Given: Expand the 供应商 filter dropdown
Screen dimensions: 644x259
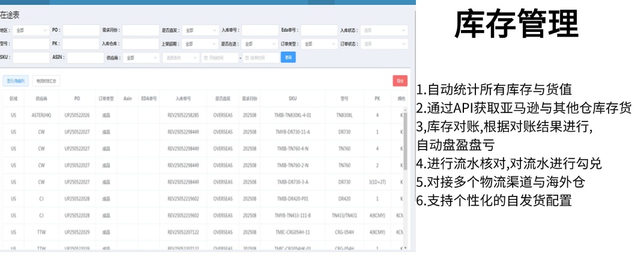Looking at the screenshot, I should coord(141,58).
